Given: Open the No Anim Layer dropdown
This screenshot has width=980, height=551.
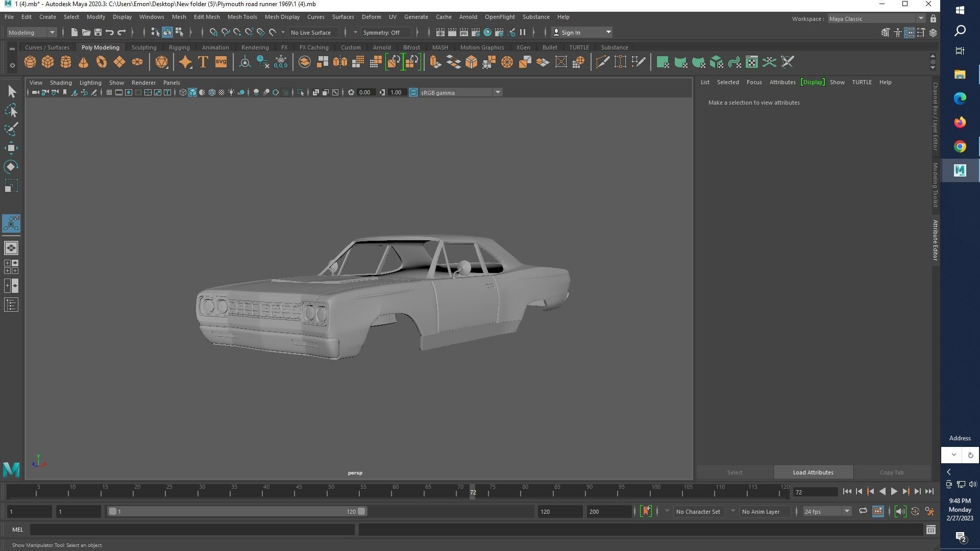Looking at the screenshot, I should point(733,511).
